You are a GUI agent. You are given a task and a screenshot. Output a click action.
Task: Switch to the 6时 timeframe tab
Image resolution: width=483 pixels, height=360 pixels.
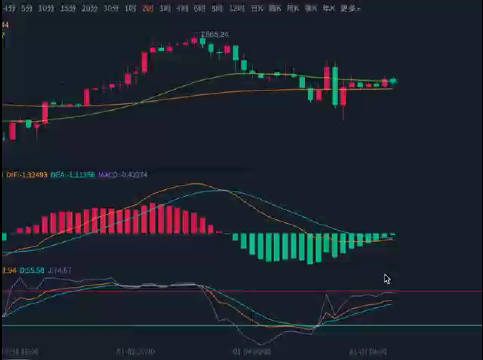point(200,9)
